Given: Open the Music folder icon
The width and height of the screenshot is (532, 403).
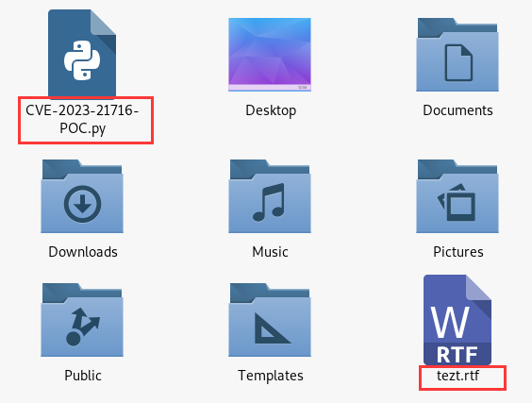Looking at the screenshot, I should [x=270, y=196].
